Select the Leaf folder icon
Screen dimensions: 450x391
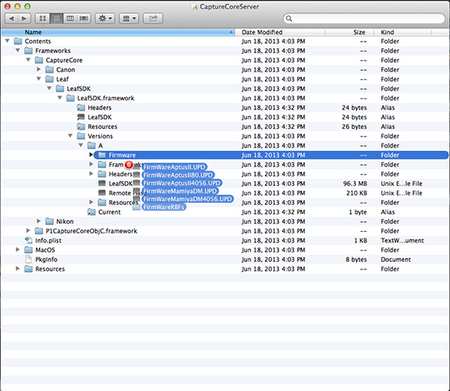(50, 79)
